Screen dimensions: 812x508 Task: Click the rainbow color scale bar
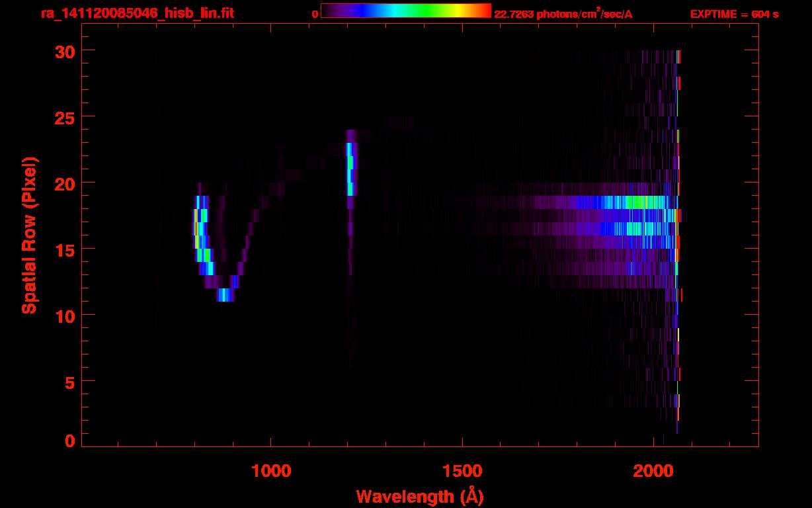click(406, 11)
